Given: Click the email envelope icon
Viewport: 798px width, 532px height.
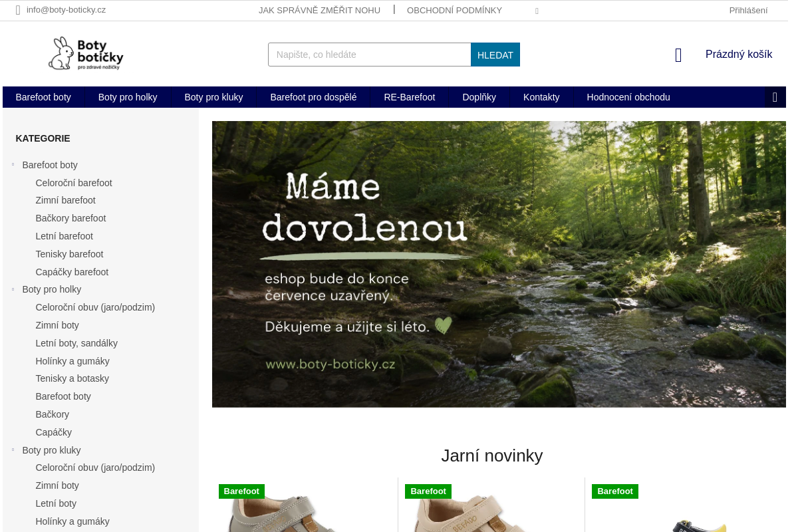Looking at the screenshot, I should click(x=18, y=10).
